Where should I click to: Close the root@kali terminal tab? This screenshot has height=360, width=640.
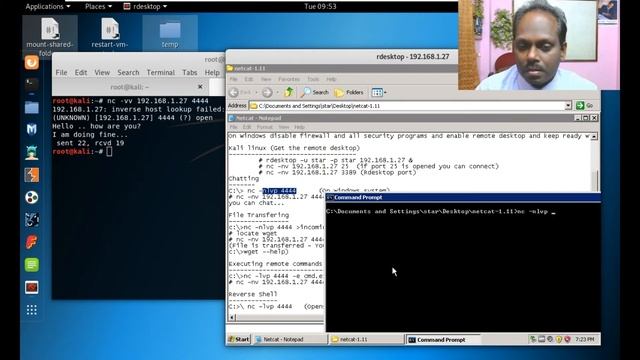click(200, 87)
